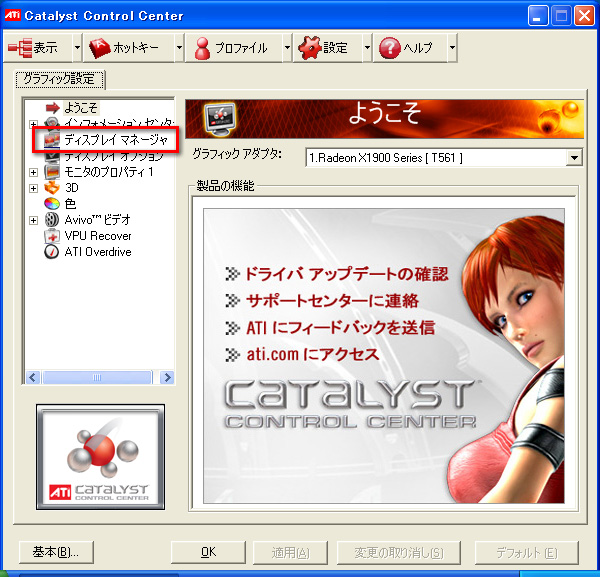This screenshot has height=577, width=600.
Task: Click the ディスプレイ マネージャ tree icon
Action: tap(52, 140)
